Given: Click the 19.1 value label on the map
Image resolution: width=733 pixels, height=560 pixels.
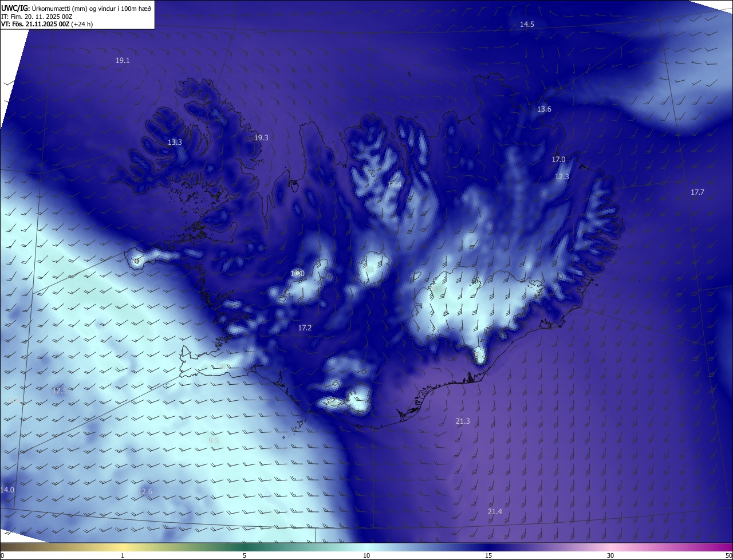Looking at the screenshot, I should click(123, 60).
